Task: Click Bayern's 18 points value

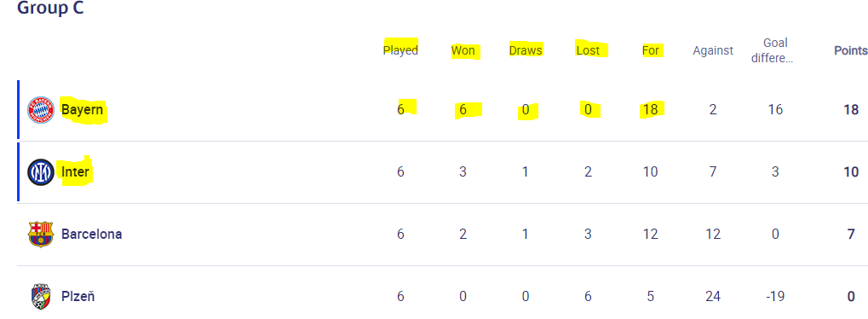Action: click(x=851, y=110)
